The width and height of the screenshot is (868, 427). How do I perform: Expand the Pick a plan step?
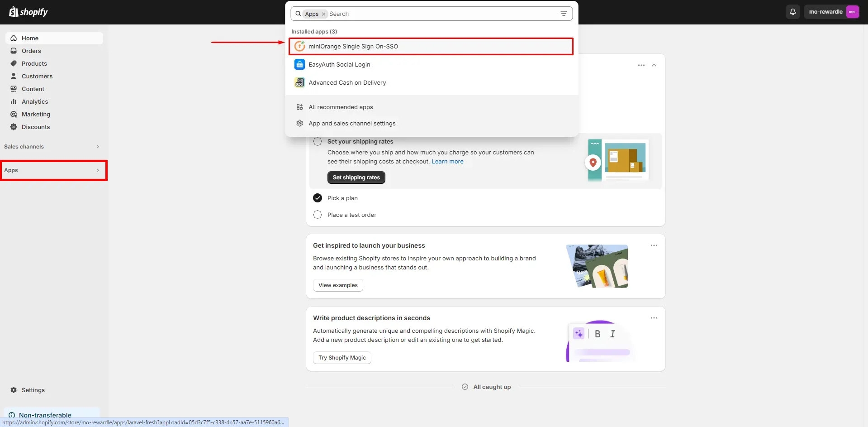(x=342, y=198)
